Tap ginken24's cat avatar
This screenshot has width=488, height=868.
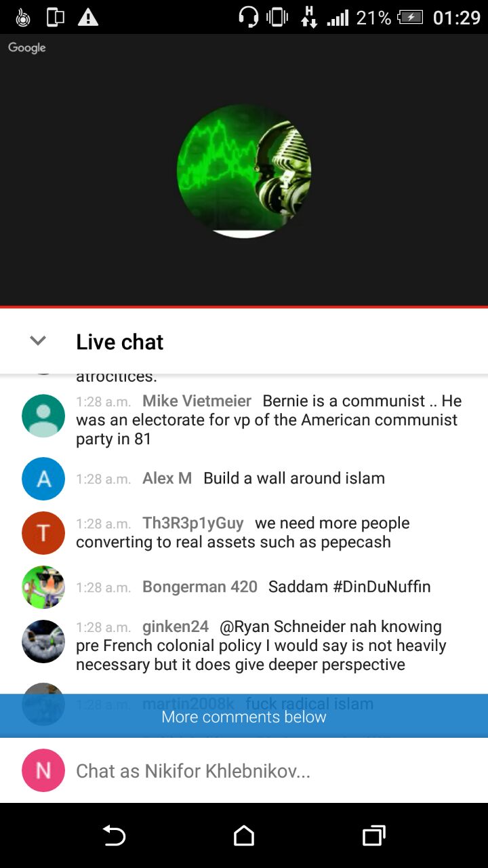click(43, 642)
